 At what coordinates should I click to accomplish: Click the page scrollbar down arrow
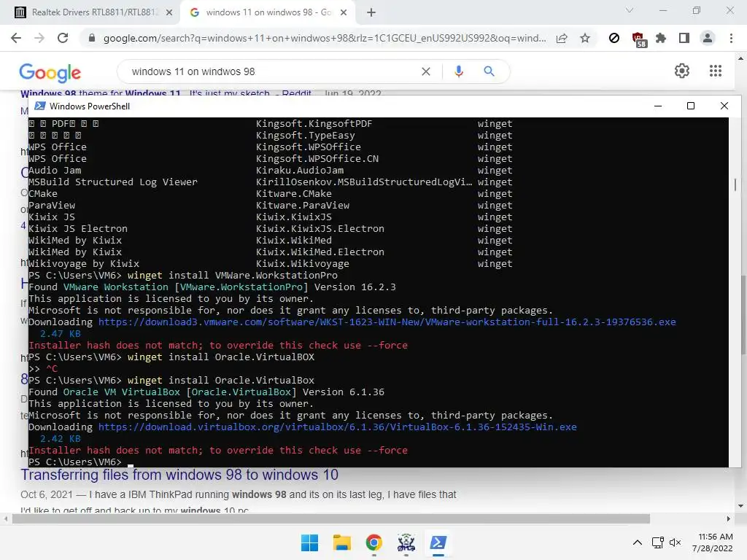[x=740, y=506]
